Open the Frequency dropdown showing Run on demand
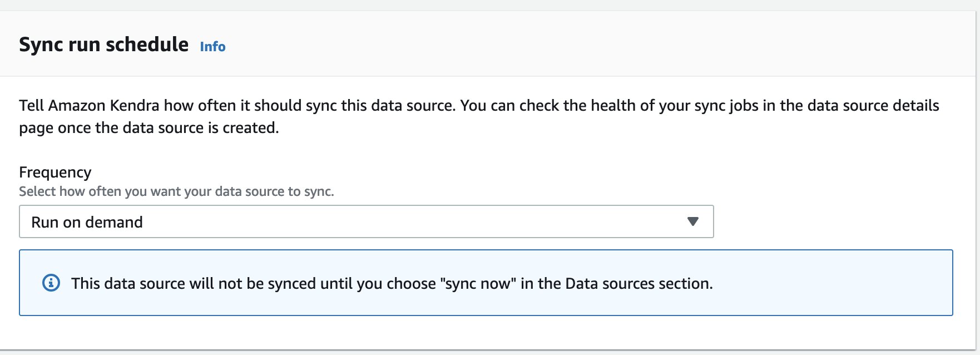The width and height of the screenshot is (980, 355). [367, 221]
